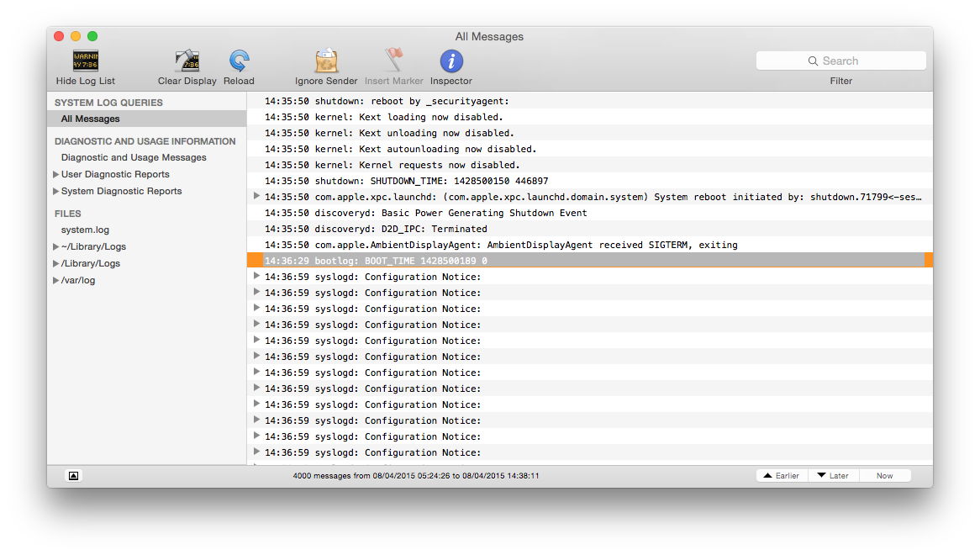Screen dimensions: 980x555
Task: Expand the ~/Library/Logs folder
Action: pos(56,247)
